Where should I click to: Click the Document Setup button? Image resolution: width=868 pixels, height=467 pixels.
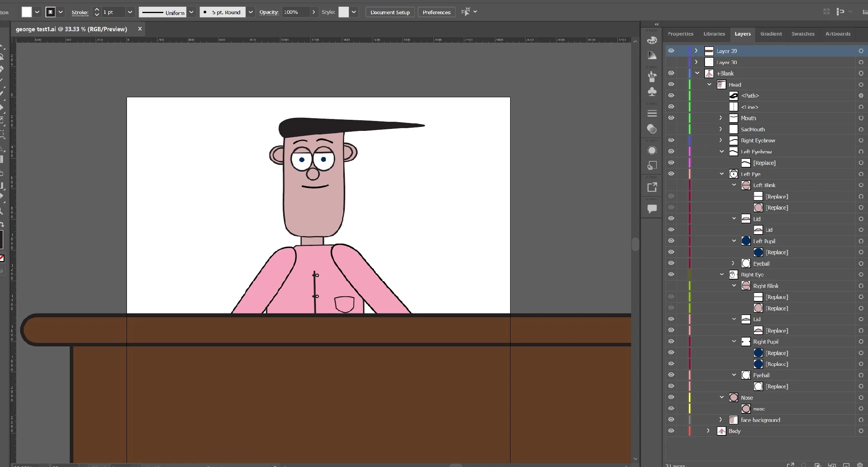(x=390, y=12)
